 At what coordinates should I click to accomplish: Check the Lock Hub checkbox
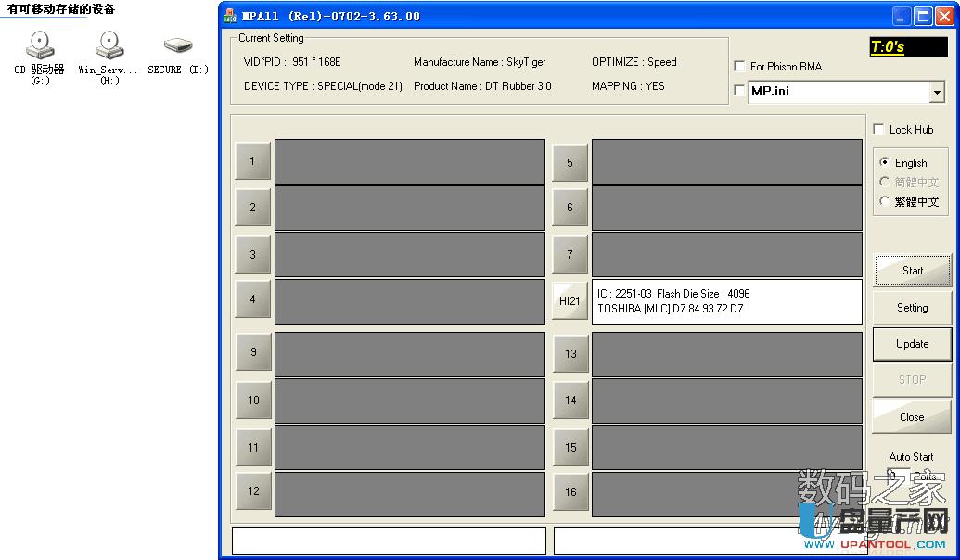click(877, 128)
